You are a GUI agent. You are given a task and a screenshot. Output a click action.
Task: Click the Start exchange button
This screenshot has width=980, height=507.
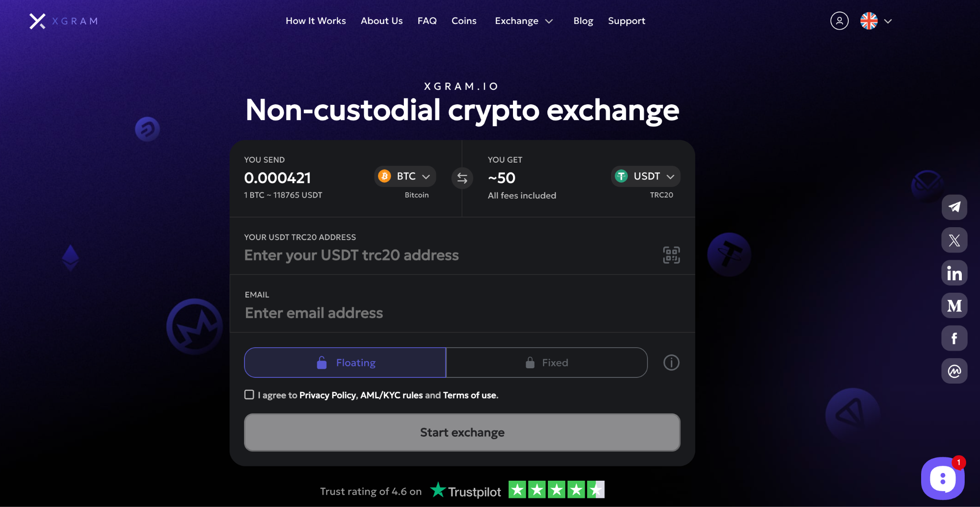tap(462, 432)
